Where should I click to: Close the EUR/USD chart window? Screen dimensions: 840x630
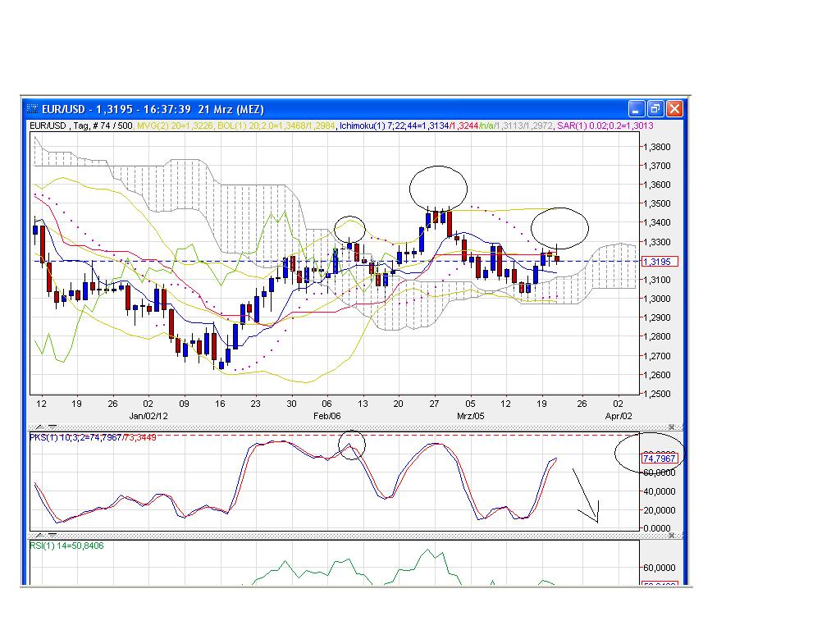pyautogui.click(x=674, y=109)
